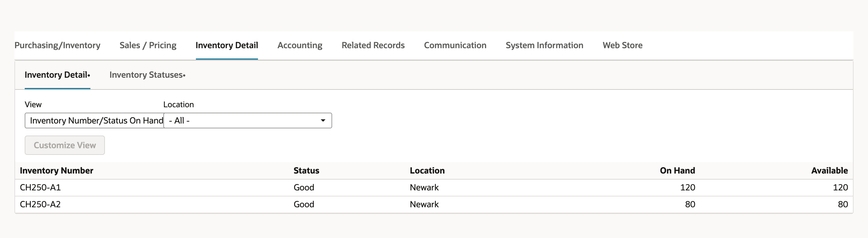868x238 pixels.
Task: Click the On Hand value 80
Action: coord(690,204)
